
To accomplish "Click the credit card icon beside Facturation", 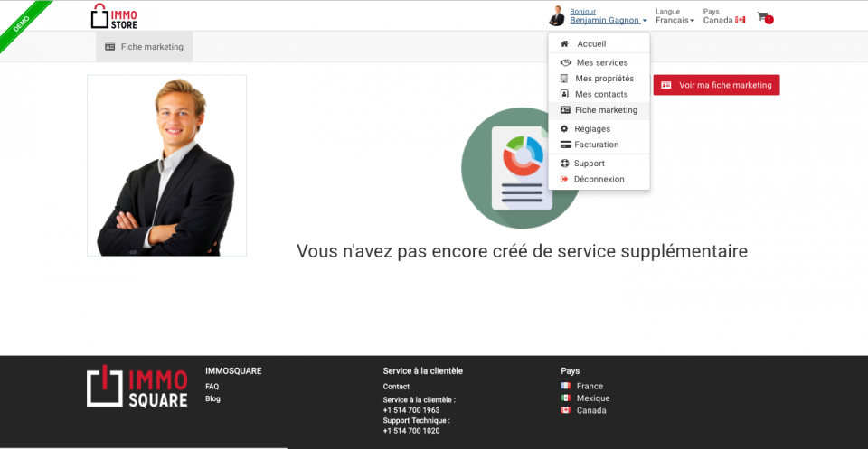I will coord(565,145).
